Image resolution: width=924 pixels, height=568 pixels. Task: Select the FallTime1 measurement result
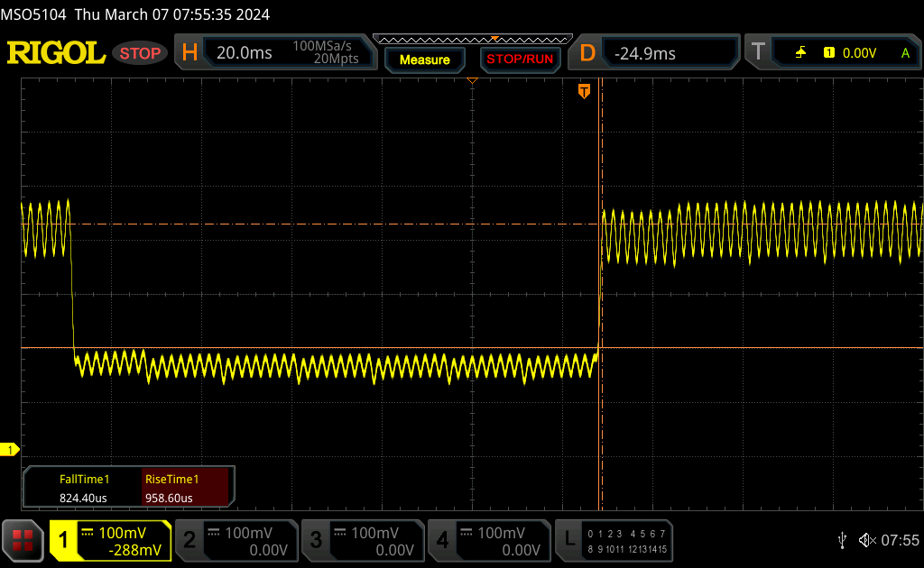coord(84,488)
